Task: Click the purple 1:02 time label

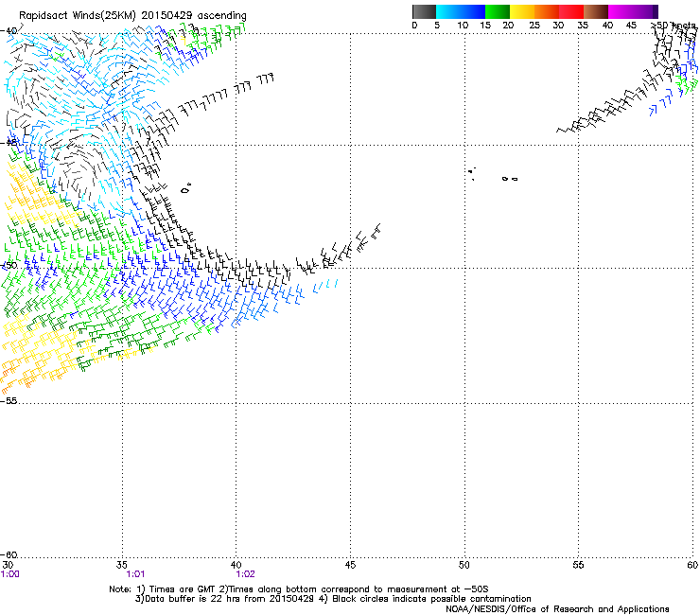Action: click(x=246, y=574)
